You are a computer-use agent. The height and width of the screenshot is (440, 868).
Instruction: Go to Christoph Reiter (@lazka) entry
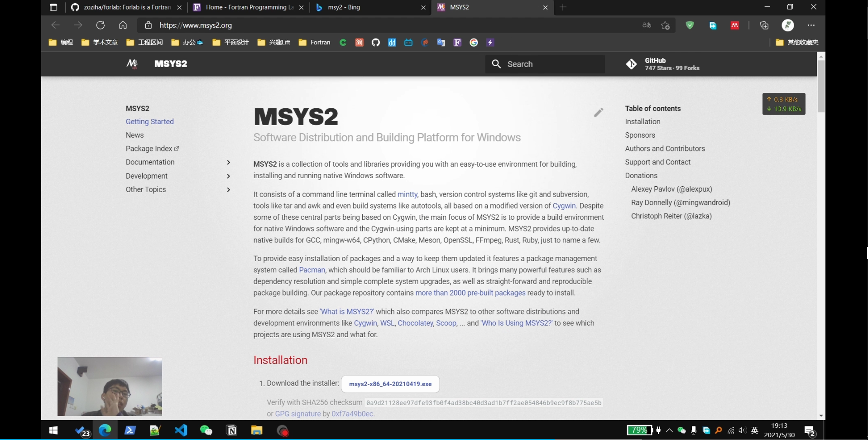pos(671,216)
